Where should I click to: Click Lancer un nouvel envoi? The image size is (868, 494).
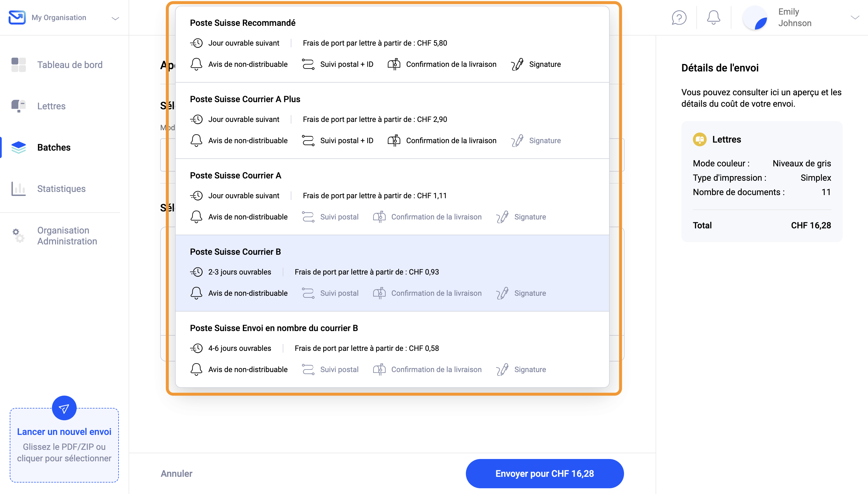(64, 431)
